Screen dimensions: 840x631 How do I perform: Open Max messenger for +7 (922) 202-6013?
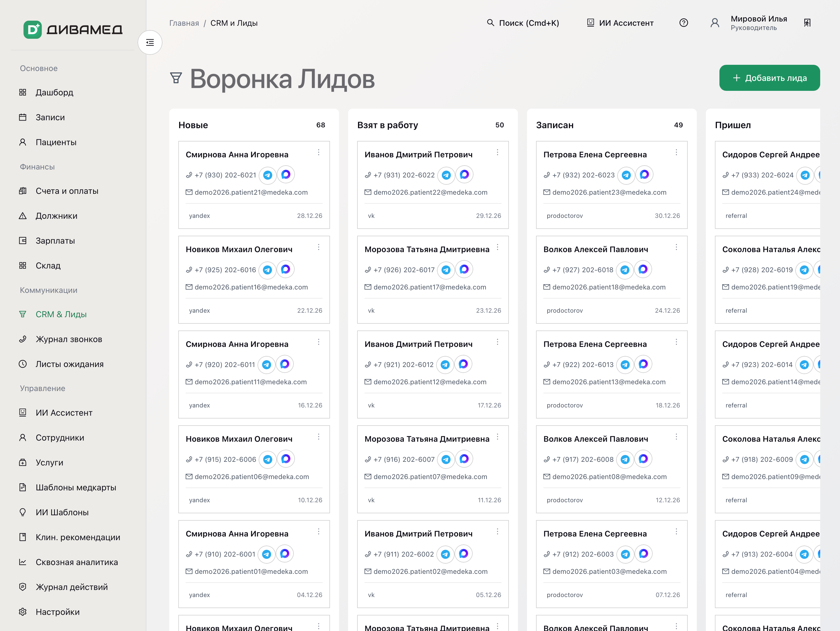coord(643,364)
